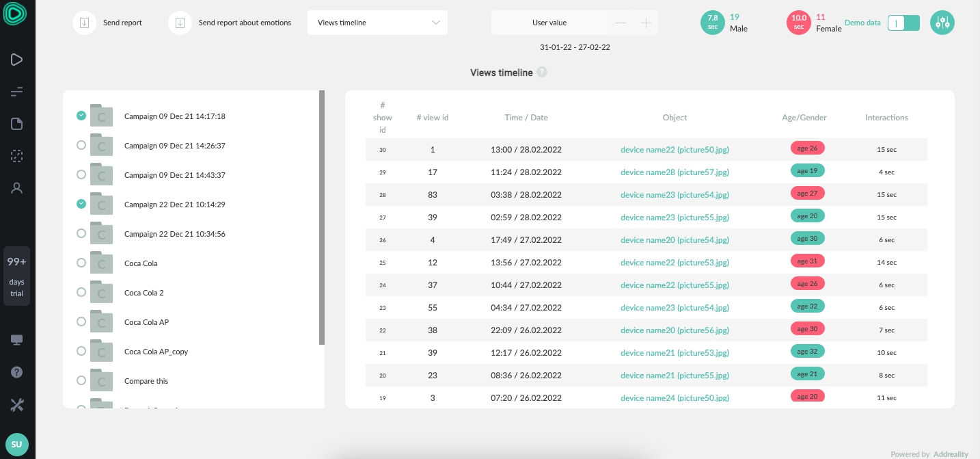Toggle the Demo data switch
The image size is (980, 459).
click(903, 23)
